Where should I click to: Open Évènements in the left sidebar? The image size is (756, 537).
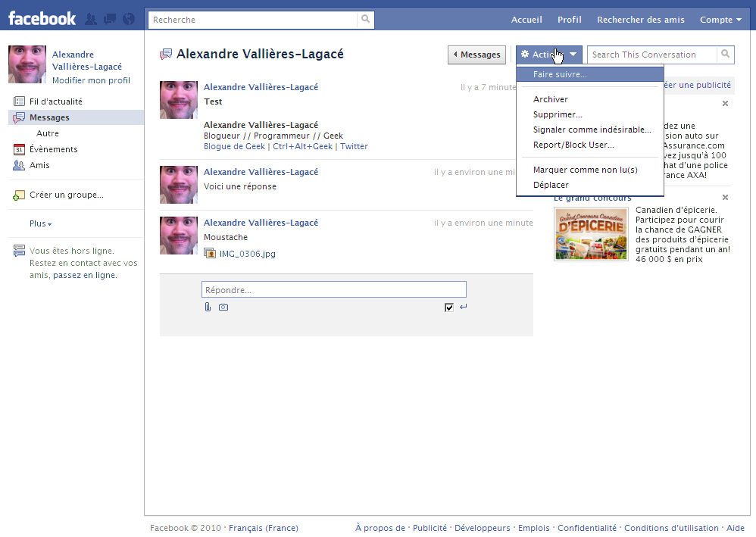(x=53, y=149)
